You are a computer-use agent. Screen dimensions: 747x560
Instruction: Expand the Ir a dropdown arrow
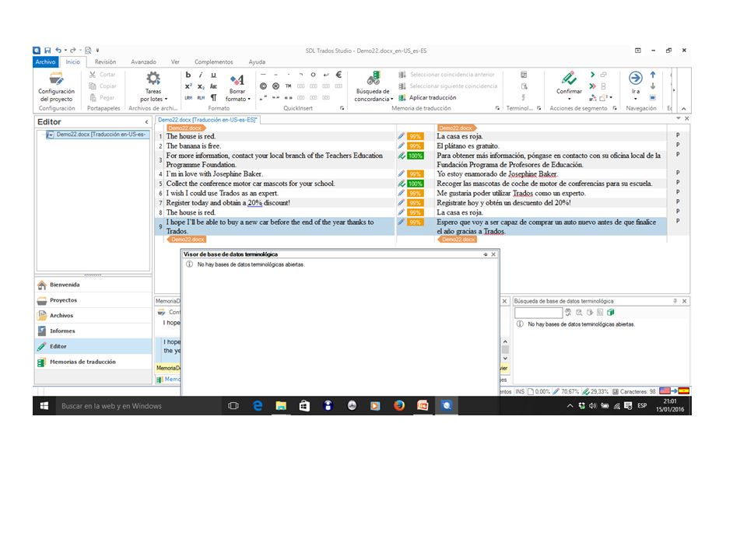click(636, 99)
